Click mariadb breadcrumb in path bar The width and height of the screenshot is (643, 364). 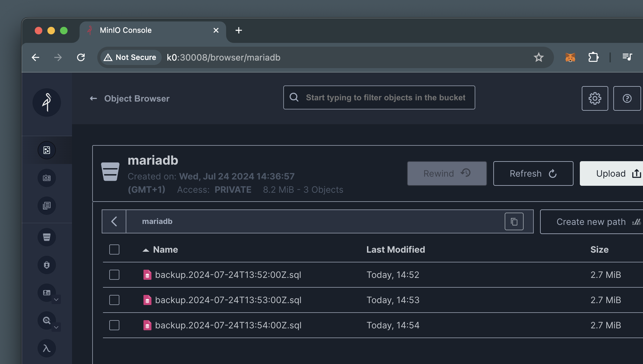pyautogui.click(x=157, y=221)
